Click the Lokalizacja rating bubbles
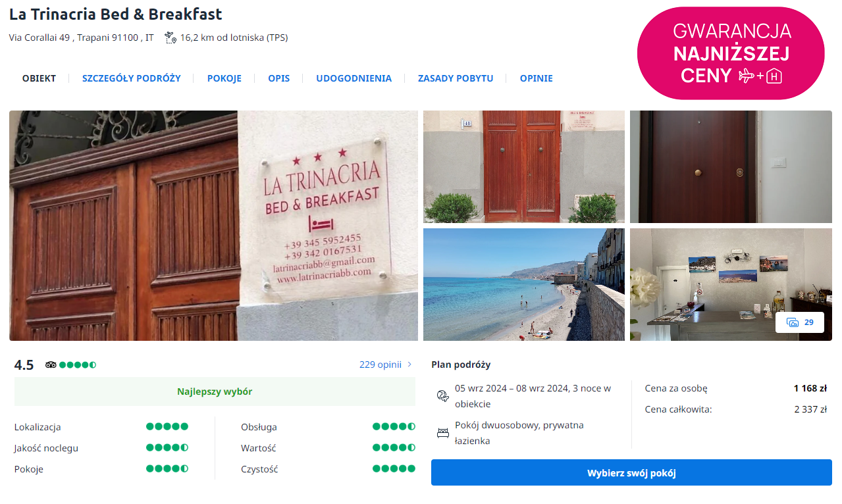This screenshot has width=842, height=504. [x=167, y=426]
